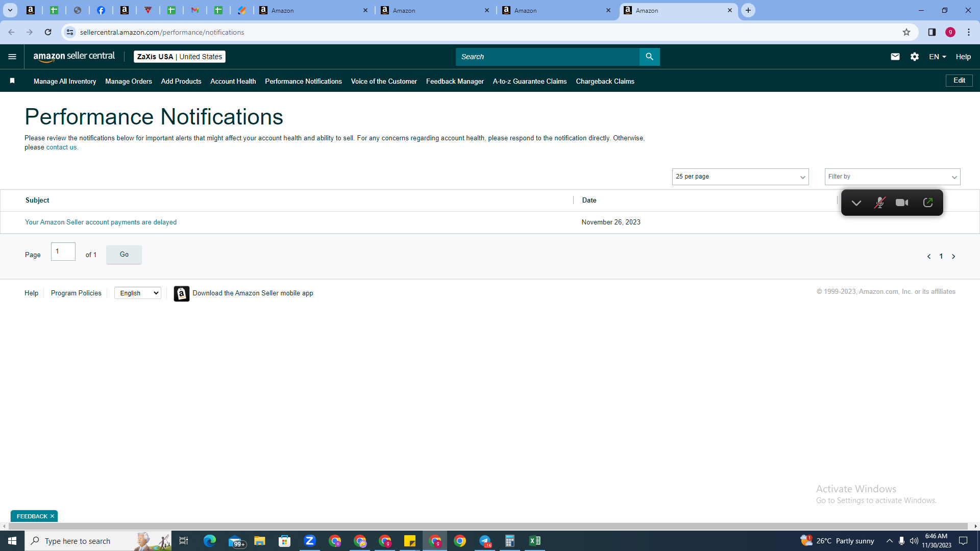The image size is (980, 551).
Task: Open Chargeback Claims
Action: pyautogui.click(x=605, y=81)
